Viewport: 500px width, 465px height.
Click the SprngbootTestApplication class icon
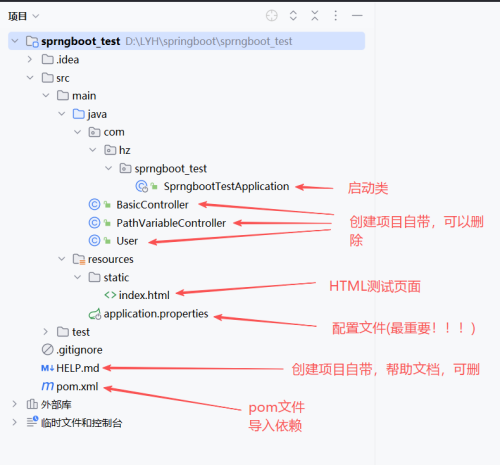click(x=142, y=186)
